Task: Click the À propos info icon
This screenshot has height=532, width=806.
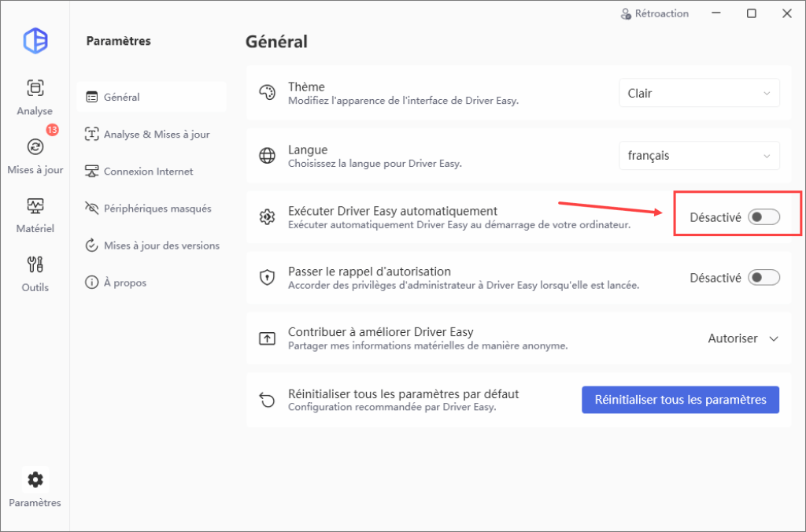Action: point(91,283)
